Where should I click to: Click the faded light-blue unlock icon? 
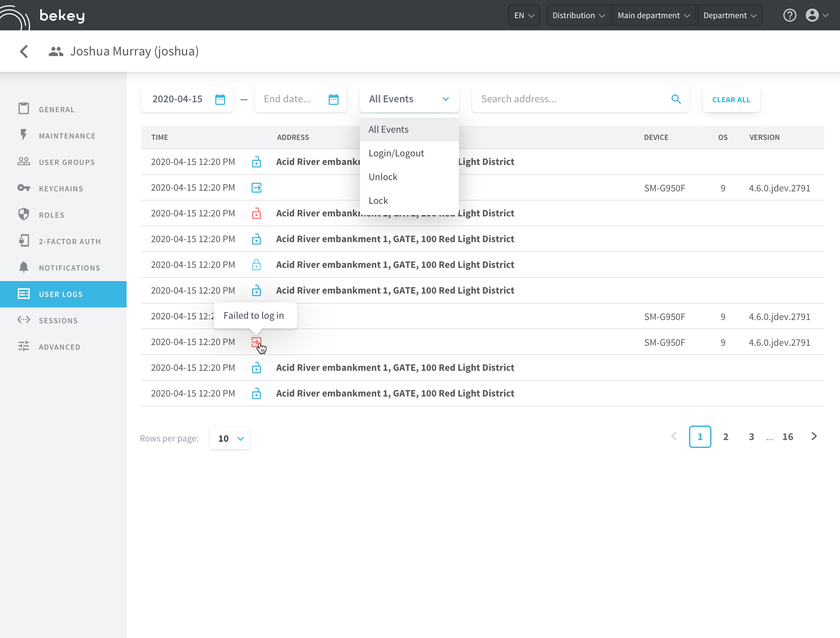256,265
